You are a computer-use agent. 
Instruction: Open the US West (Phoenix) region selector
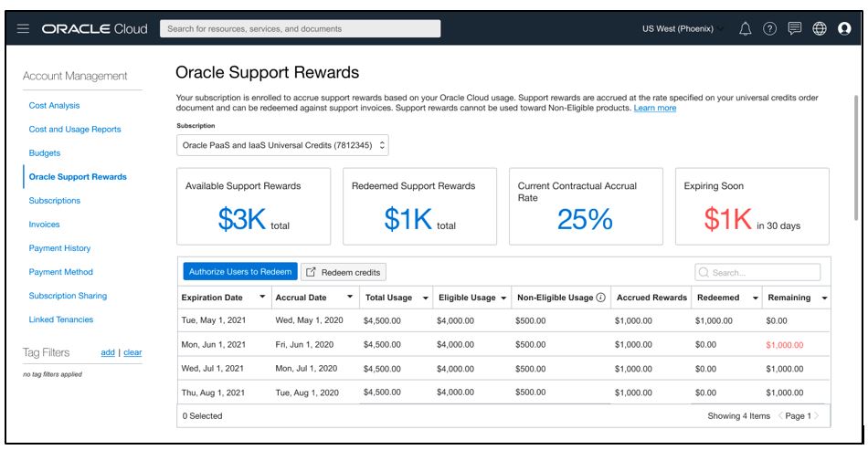pyautogui.click(x=683, y=28)
